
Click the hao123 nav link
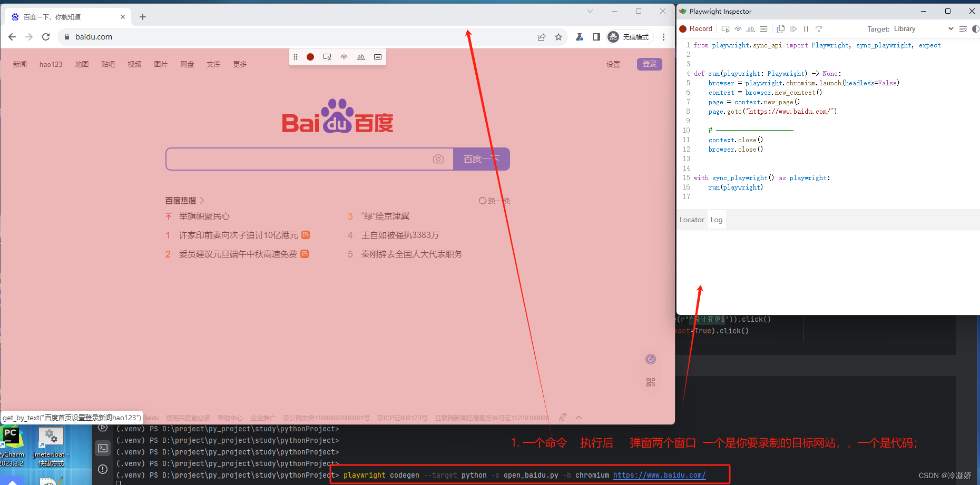(x=51, y=64)
